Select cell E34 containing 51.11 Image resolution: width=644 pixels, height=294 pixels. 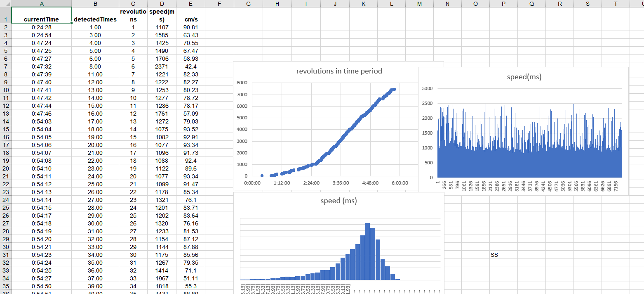(x=190, y=278)
